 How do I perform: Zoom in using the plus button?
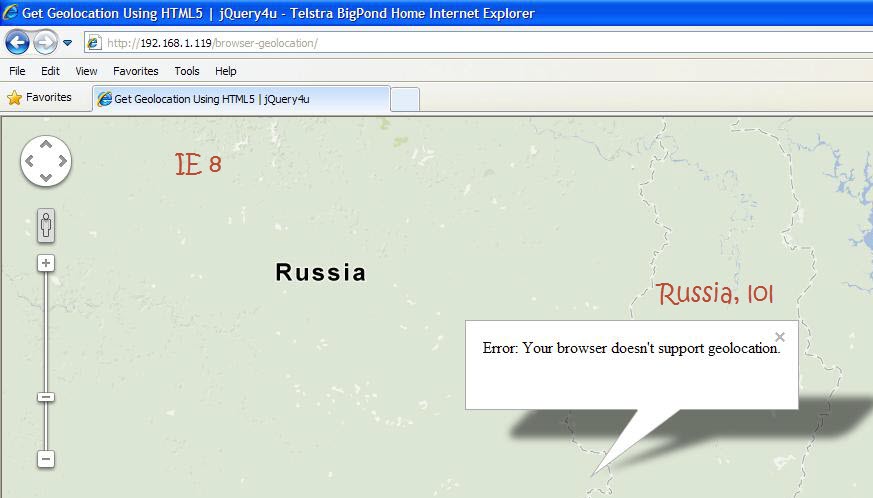[46, 263]
